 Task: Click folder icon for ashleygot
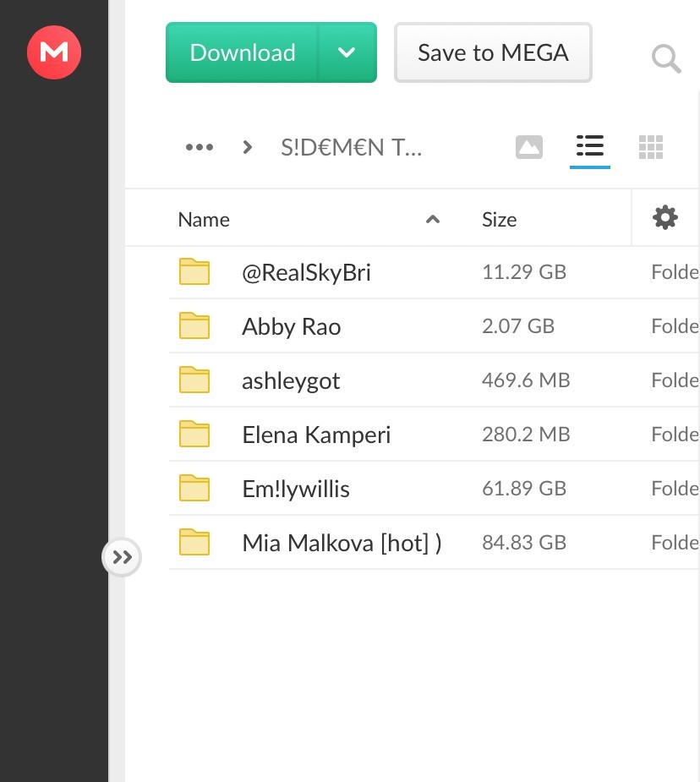(x=194, y=380)
